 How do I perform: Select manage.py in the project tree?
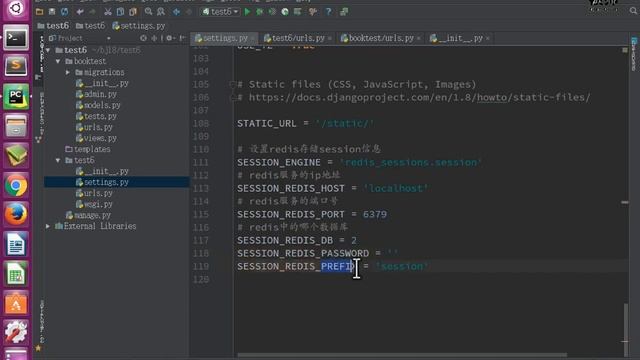coord(88,215)
